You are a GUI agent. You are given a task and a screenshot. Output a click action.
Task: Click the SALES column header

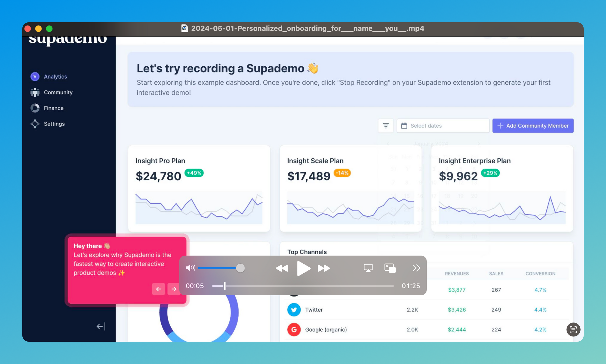tap(496, 273)
